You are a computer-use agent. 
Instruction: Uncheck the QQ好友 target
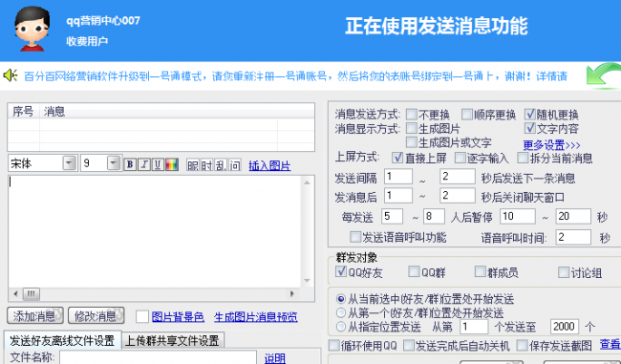(x=341, y=271)
